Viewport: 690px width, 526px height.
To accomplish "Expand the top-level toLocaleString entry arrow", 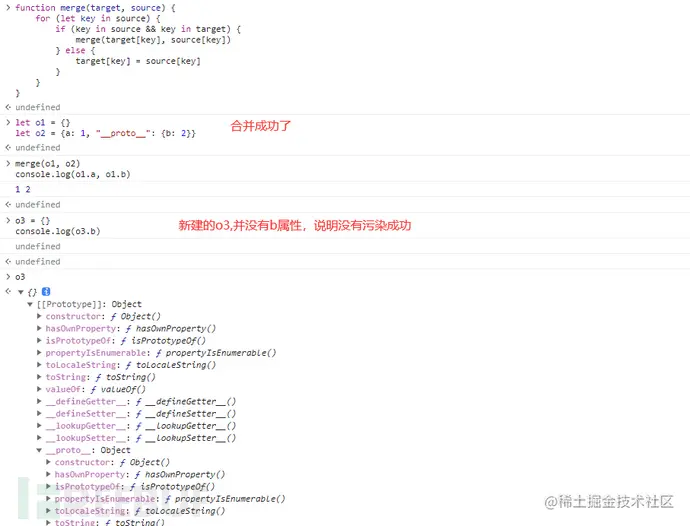I will 39,365.
